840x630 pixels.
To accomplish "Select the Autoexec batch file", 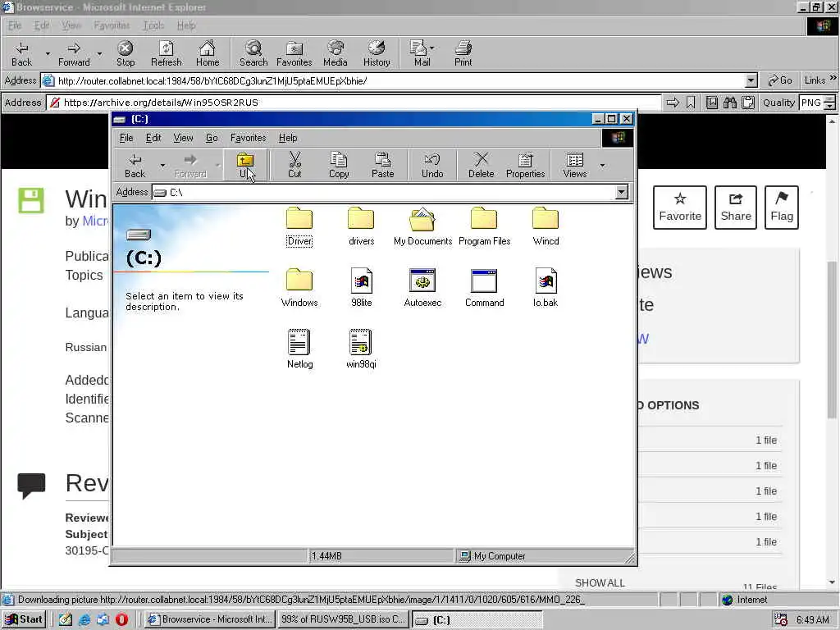I will click(422, 288).
